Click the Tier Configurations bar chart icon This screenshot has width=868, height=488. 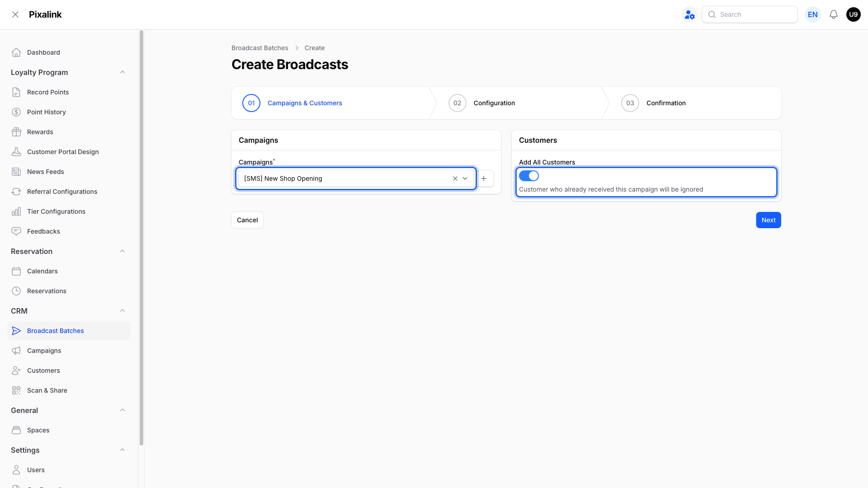(16, 211)
